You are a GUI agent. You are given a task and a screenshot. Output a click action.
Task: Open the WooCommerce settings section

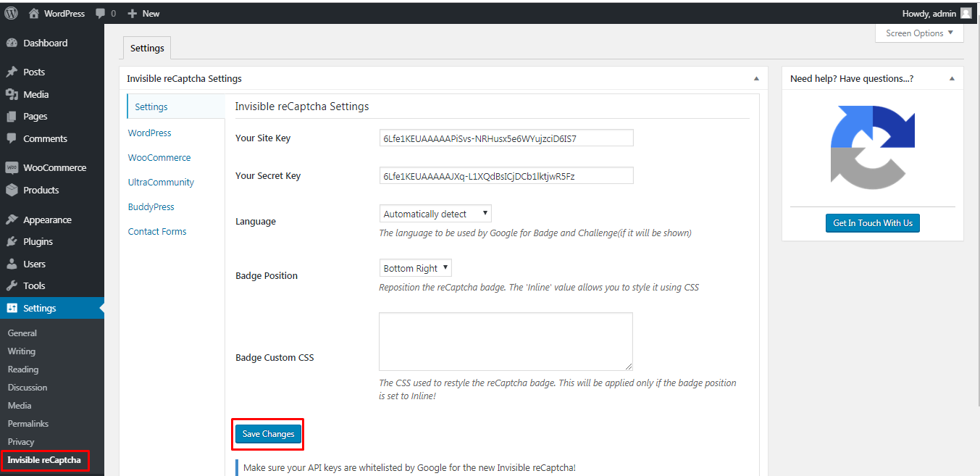coord(159,158)
